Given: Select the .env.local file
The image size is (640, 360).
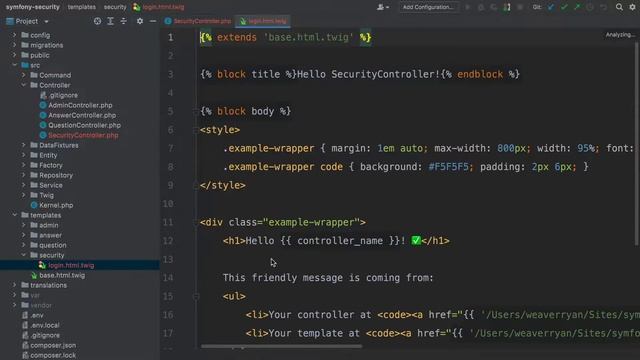Looking at the screenshot, I should [x=45, y=325].
